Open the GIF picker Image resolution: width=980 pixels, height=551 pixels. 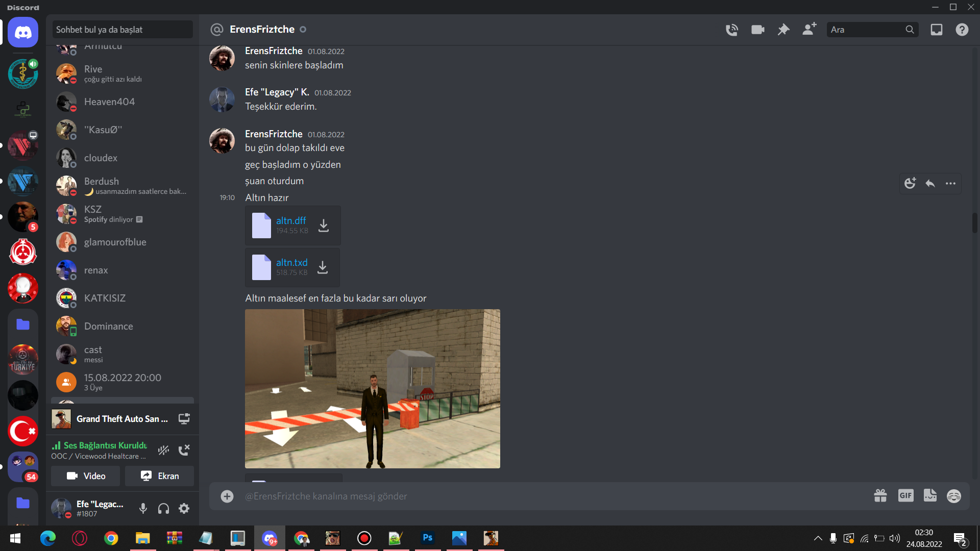905,495
